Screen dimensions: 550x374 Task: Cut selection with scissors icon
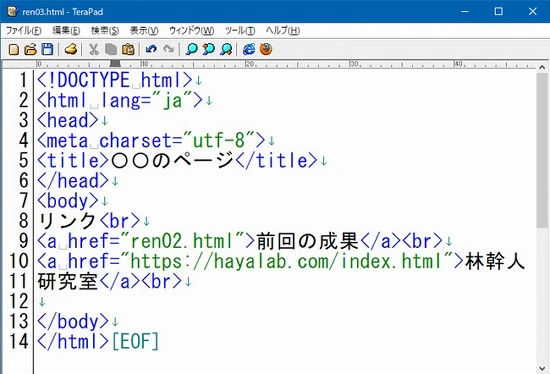coord(94,49)
